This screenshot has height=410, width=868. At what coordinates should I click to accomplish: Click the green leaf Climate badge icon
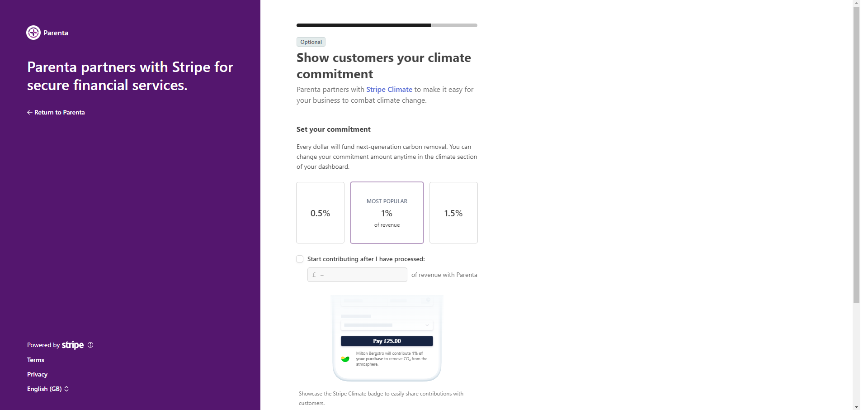[x=345, y=359]
